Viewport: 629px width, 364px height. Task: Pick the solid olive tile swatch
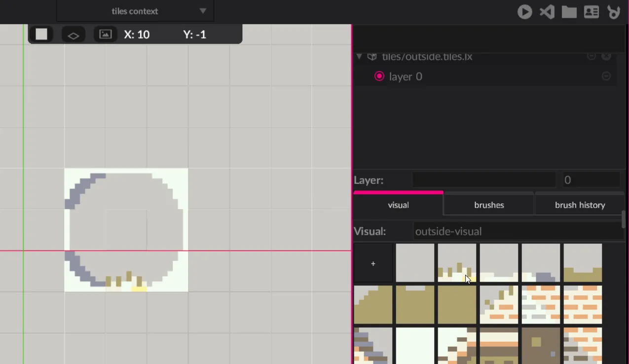click(x=457, y=304)
